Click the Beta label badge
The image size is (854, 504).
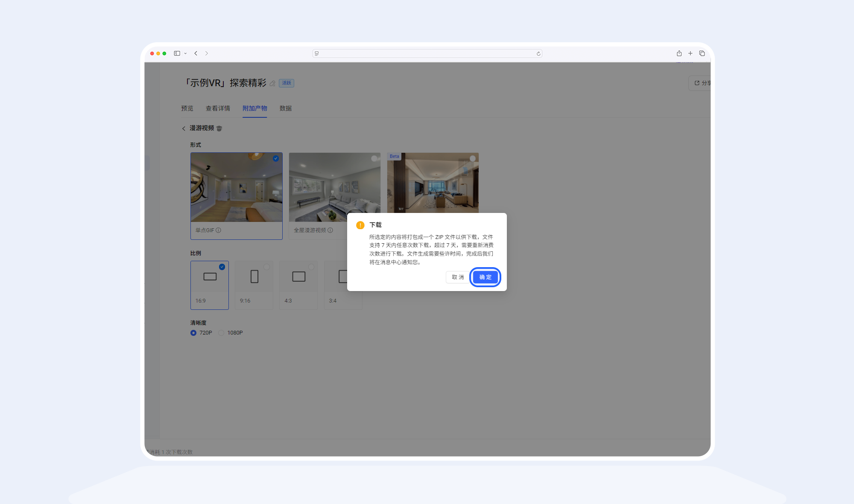click(x=394, y=156)
